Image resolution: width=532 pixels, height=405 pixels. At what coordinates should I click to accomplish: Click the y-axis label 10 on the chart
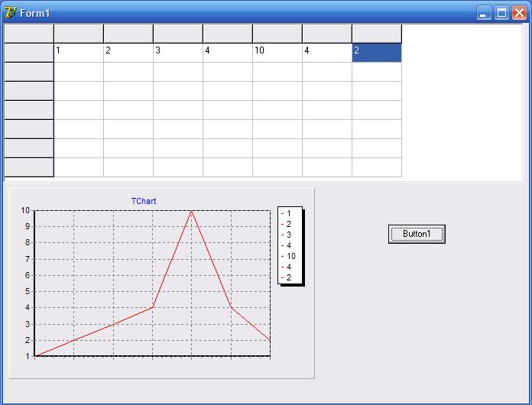pos(24,210)
